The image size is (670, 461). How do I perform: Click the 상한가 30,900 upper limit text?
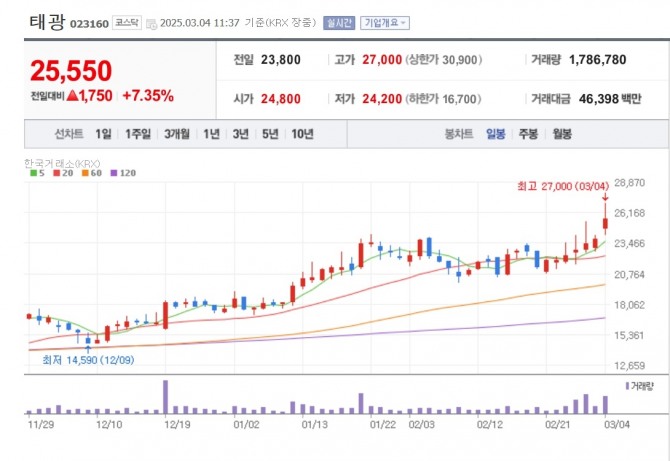click(x=444, y=60)
